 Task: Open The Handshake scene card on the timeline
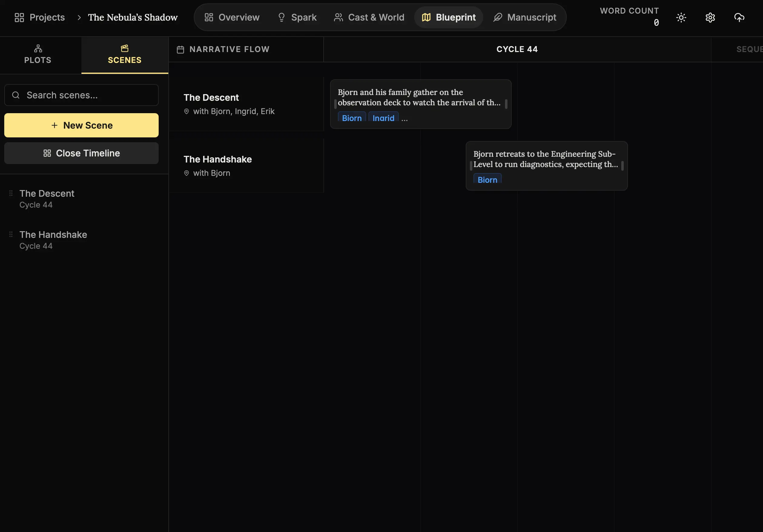[x=546, y=159]
